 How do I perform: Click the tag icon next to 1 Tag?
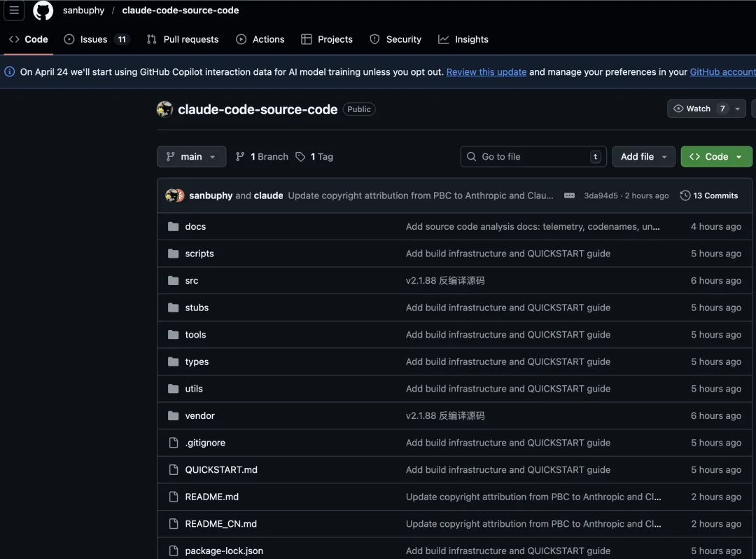300,157
